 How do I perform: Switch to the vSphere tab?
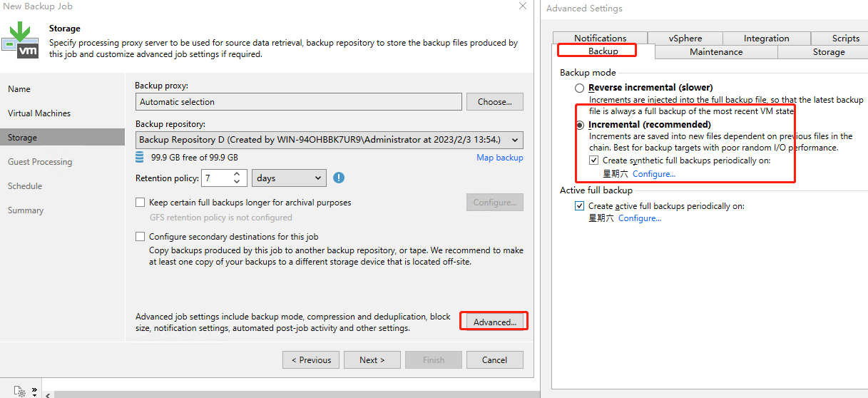coord(685,39)
